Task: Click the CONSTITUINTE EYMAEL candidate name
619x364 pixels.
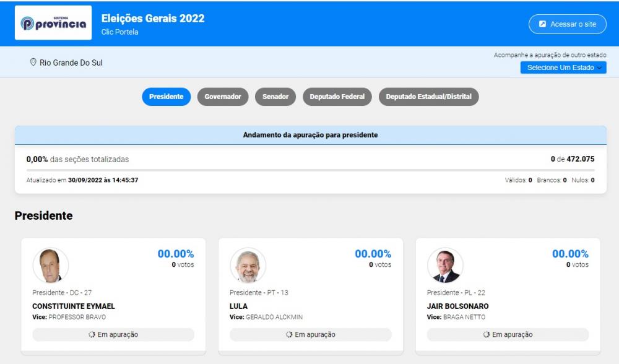Action: tap(74, 306)
